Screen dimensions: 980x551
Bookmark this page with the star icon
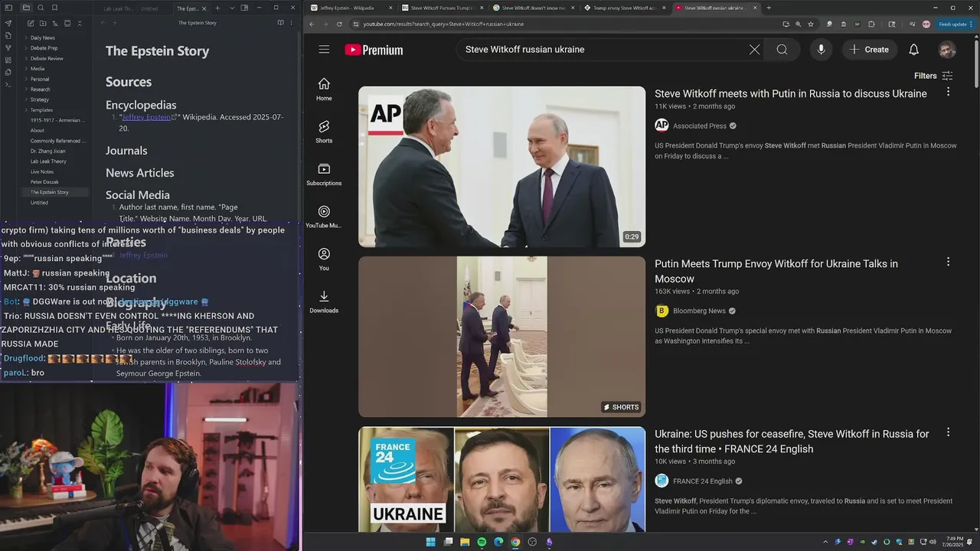click(x=811, y=24)
